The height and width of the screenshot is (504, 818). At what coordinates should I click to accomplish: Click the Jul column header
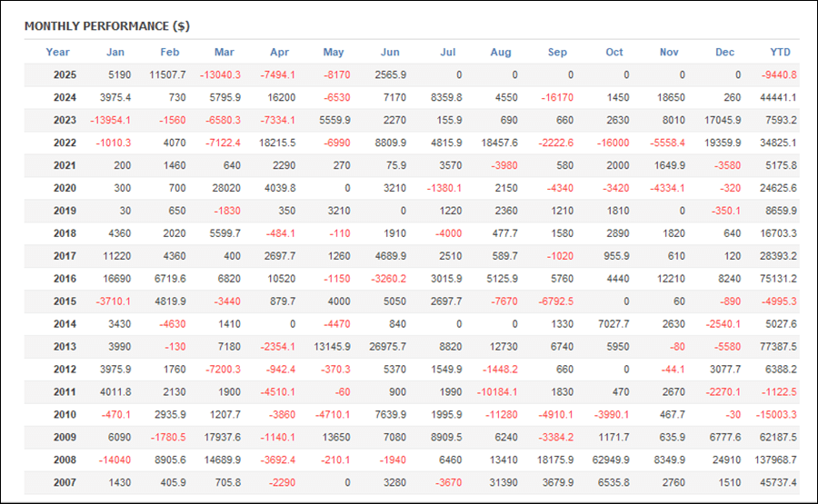coord(447,52)
